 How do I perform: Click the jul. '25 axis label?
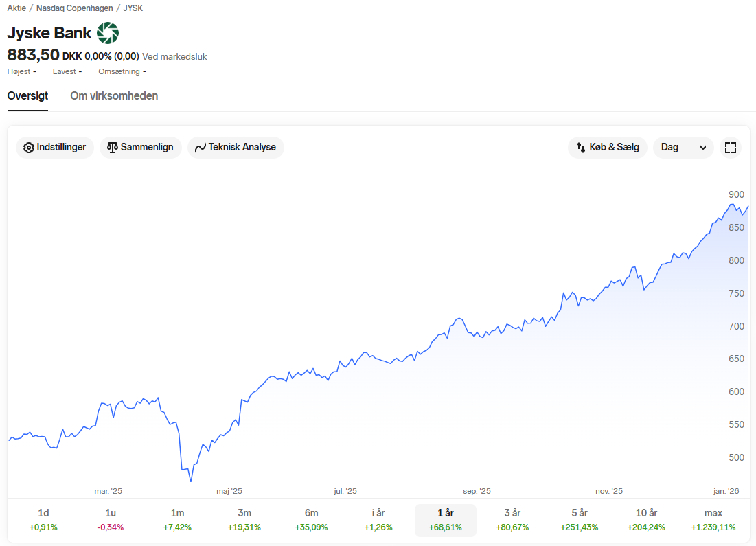tap(345, 491)
